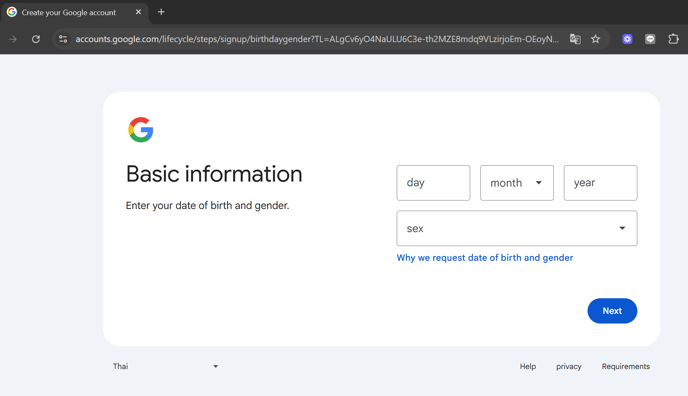The height and width of the screenshot is (396, 688).
Task: Reload the page with the refresh icon
Action: pos(36,39)
